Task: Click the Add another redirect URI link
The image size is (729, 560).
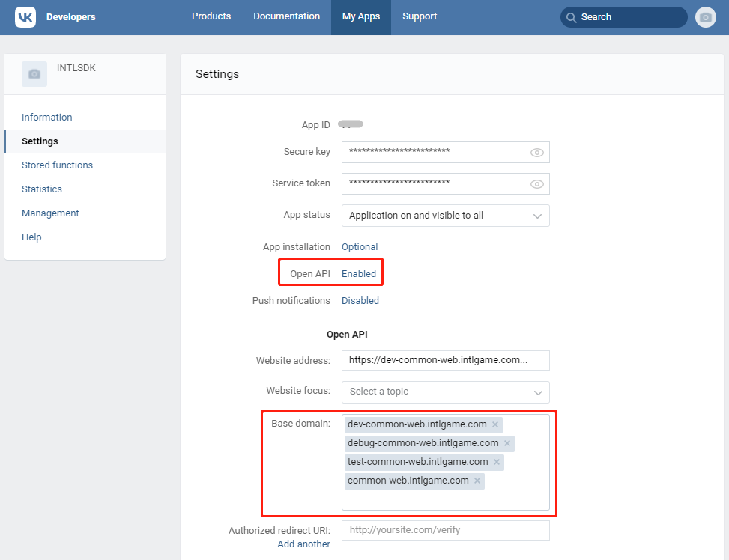Action: [x=303, y=544]
